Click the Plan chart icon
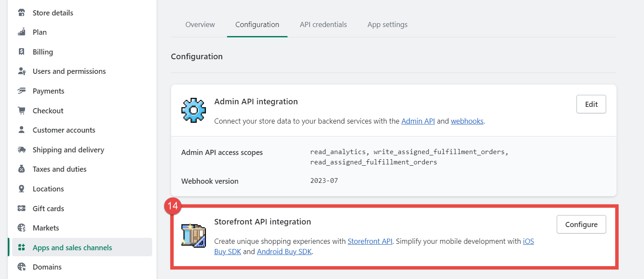 pyautogui.click(x=21, y=32)
